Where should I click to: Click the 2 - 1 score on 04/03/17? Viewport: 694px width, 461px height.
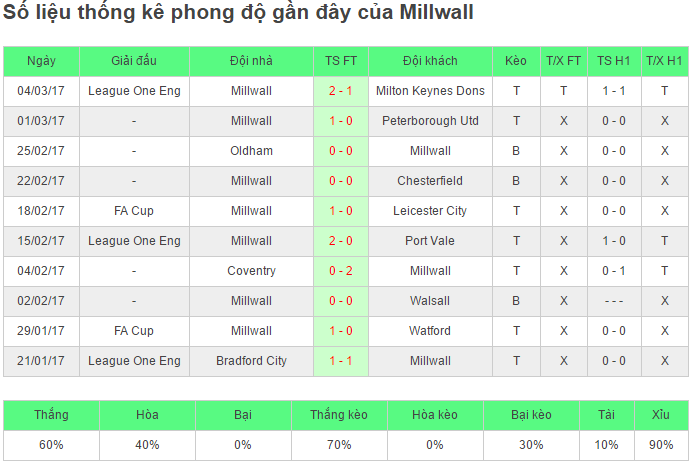pyautogui.click(x=341, y=91)
